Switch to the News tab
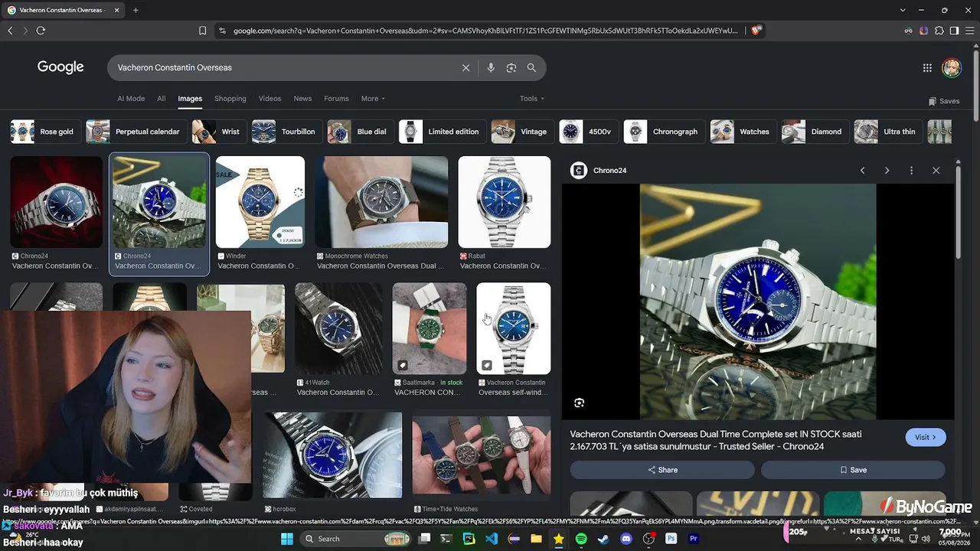This screenshot has height=551, width=980. tap(302, 99)
